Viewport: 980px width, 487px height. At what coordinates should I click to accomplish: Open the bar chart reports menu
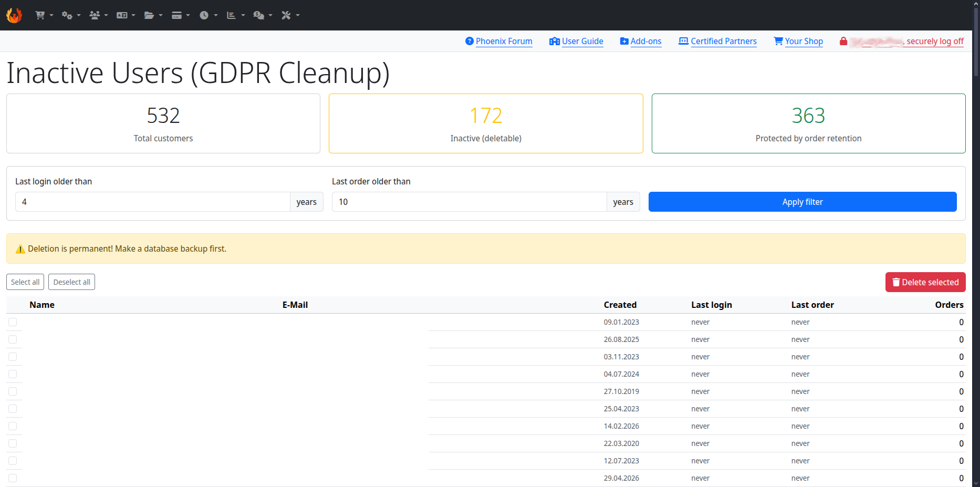coord(236,15)
